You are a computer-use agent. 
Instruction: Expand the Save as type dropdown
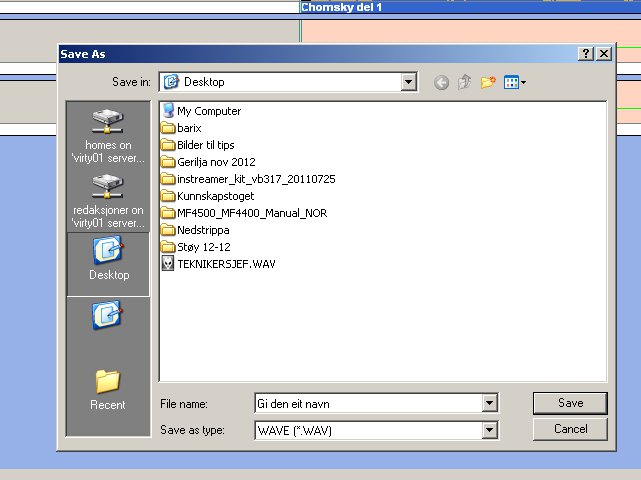[x=489, y=430]
